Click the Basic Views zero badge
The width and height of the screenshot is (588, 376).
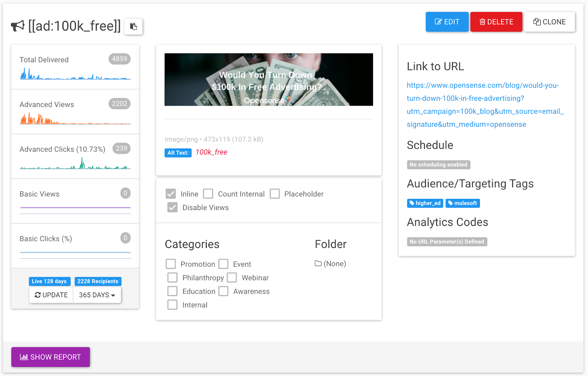coord(125,193)
